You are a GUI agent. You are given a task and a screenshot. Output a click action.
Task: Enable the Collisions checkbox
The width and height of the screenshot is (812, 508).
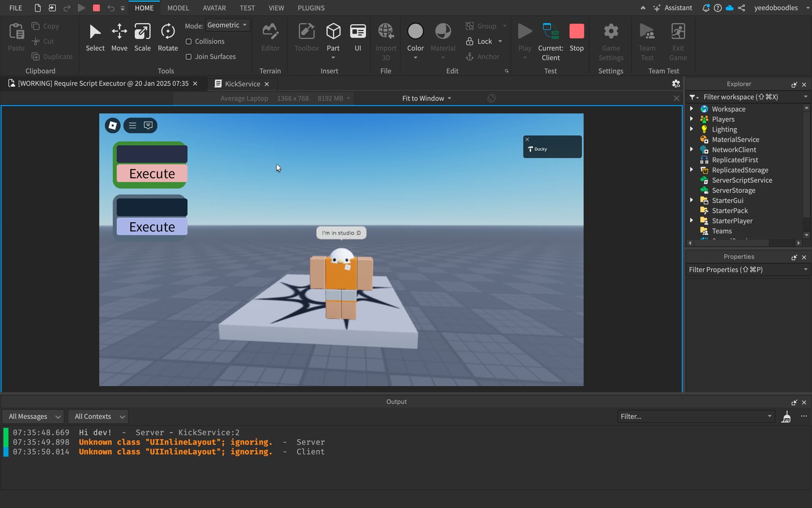[189, 41]
